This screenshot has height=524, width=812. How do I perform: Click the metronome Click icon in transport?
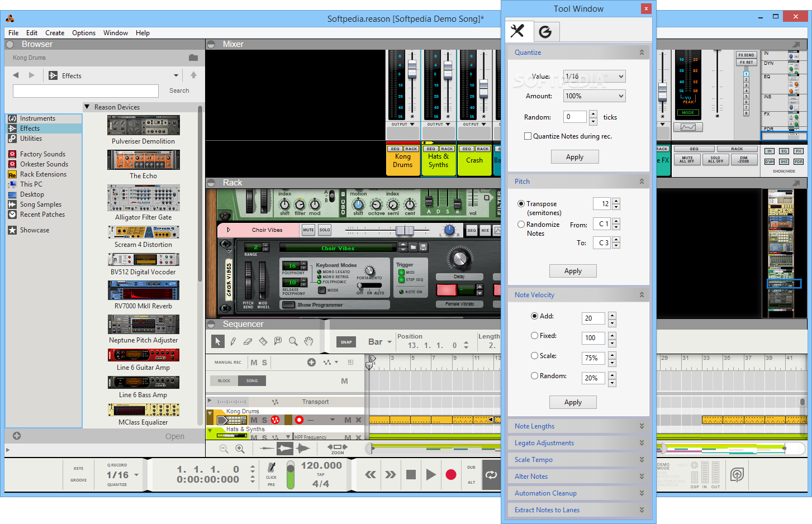(272, 468)
